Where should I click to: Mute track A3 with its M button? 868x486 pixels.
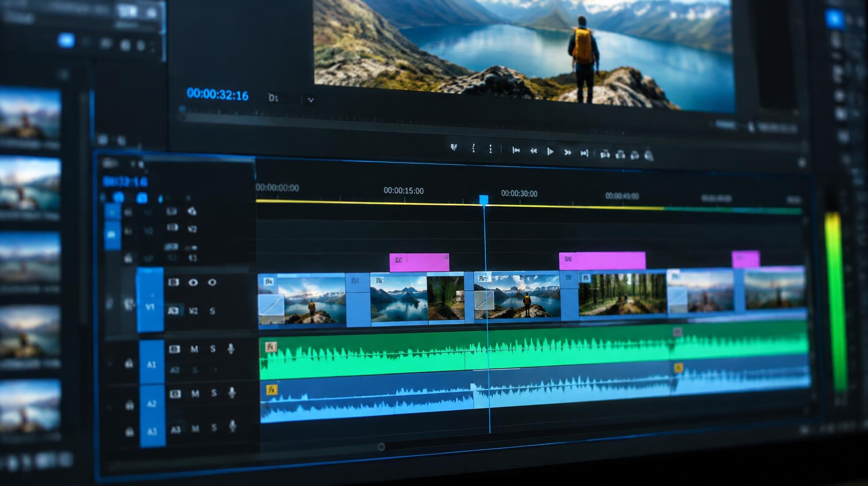pyautogui.click(x=195, y=429)
